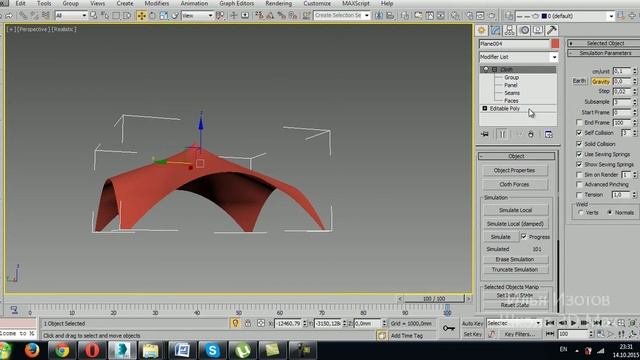
Task: Click Go to End playback button
Action: [598, 323]
